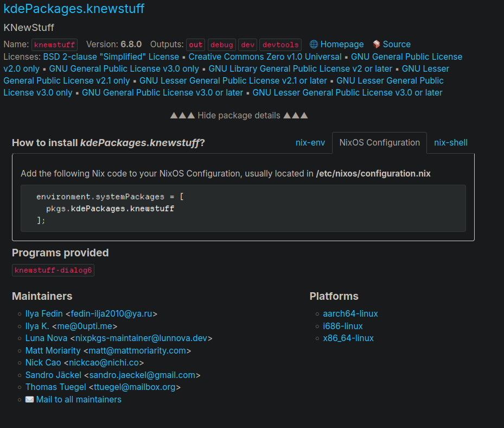Open the kdePackages.knewstuff title link
The width and height of the screenshot is (504, 428).
74,9
